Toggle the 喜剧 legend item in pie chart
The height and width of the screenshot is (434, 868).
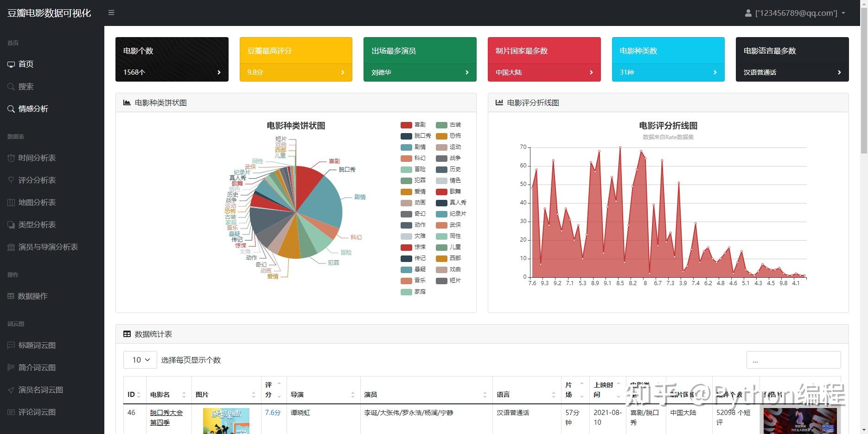pos(413,125)
